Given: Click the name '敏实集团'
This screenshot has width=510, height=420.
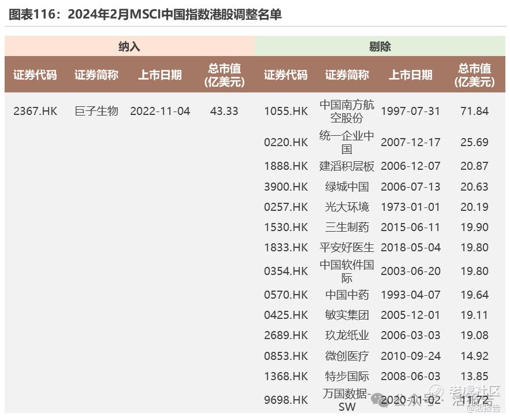Looking at the screenshot, I should 347,315.
